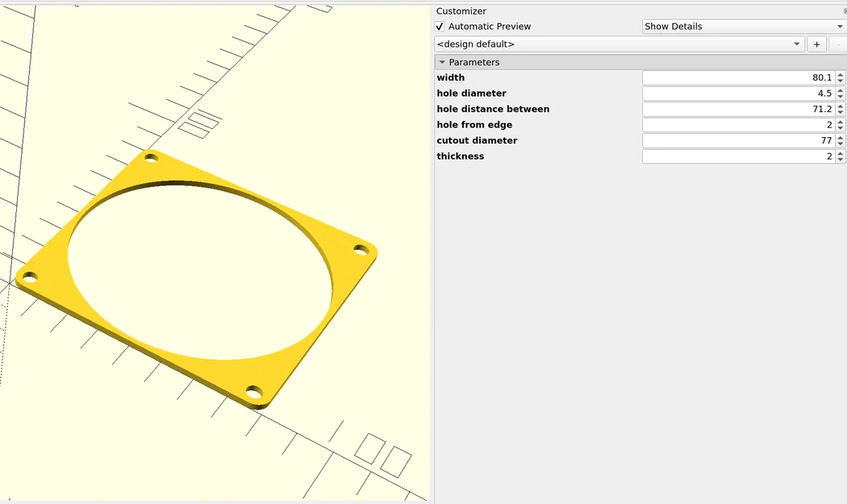This screenshot has width=847, height=504.
Task: Increase cutout diameter with up arrow
Action: coord(840,137)
